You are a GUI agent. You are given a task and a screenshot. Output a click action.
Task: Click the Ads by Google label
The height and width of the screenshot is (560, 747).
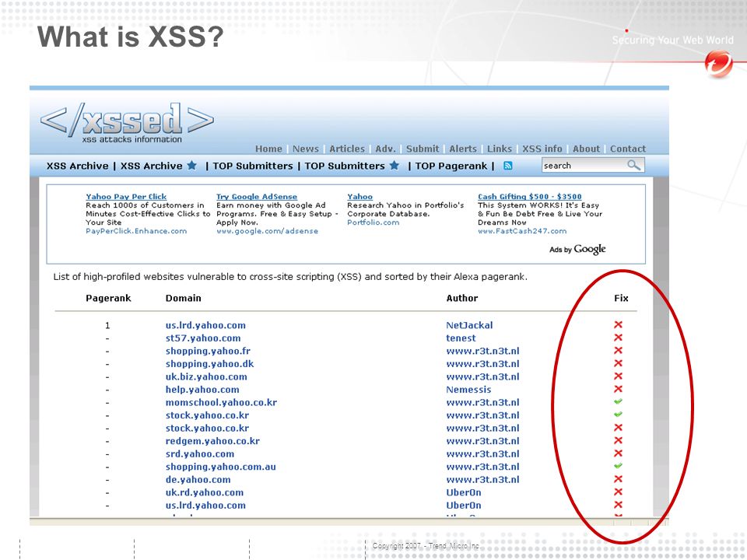(x=577, y=249)
